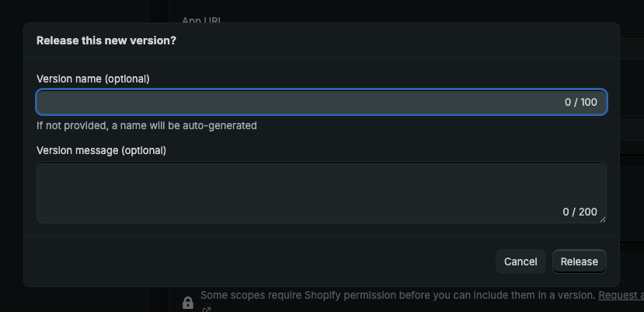The image size is (644, 312).
Task: Click the 0 / 100 character counter
Action: pyautogui.click(x=581, y=103)
